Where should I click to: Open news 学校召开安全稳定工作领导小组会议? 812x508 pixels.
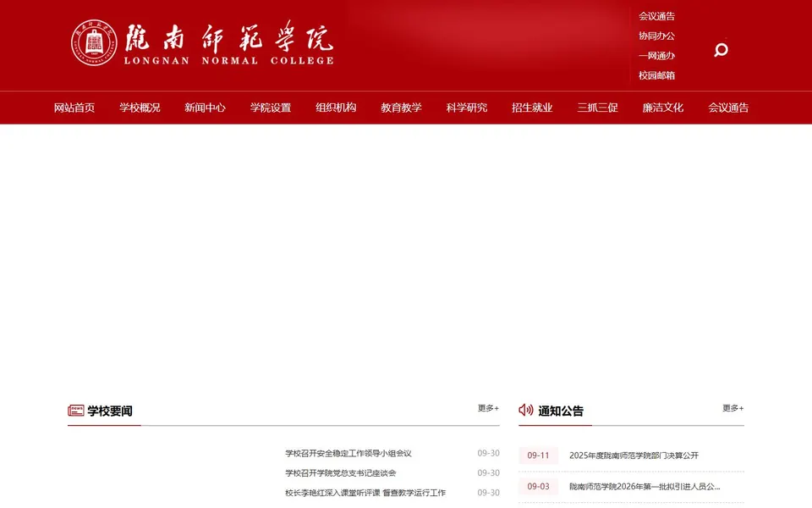pos(348,453)
